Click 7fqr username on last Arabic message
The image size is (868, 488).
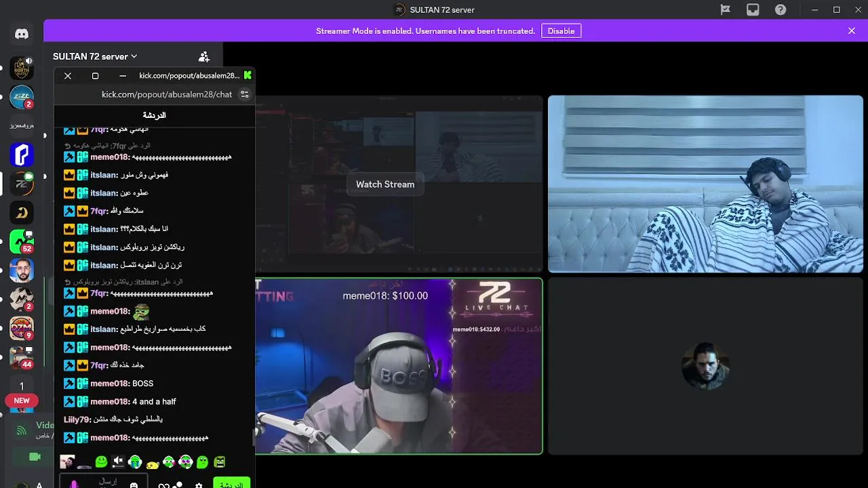click(x=99, y=365)
